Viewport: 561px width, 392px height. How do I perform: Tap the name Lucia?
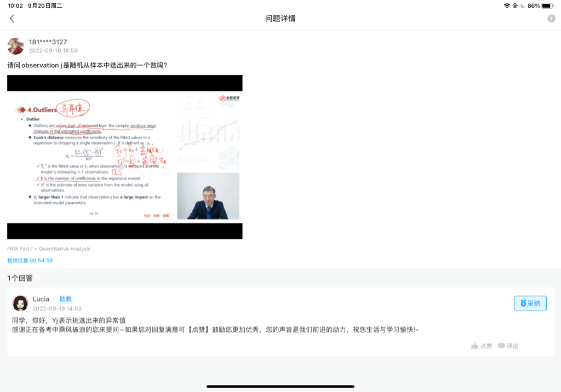(41, 299)
